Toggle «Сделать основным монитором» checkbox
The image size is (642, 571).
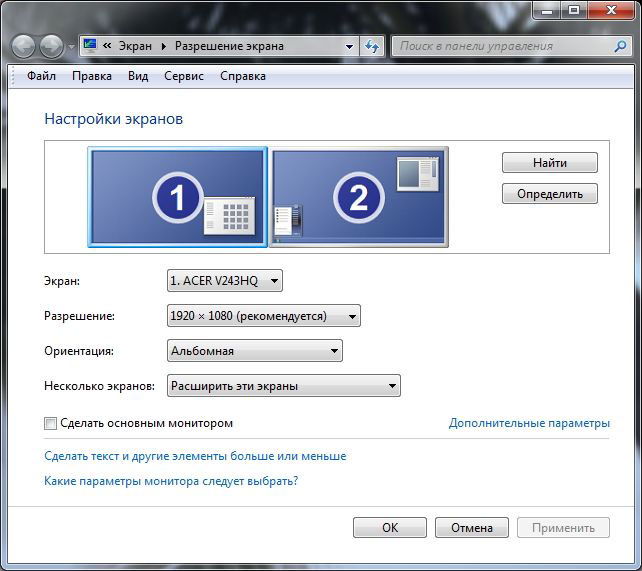(x=50, y=423)
